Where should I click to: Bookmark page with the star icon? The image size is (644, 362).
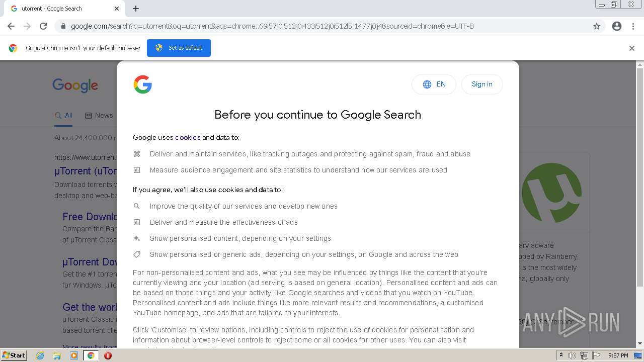point(597,26)
